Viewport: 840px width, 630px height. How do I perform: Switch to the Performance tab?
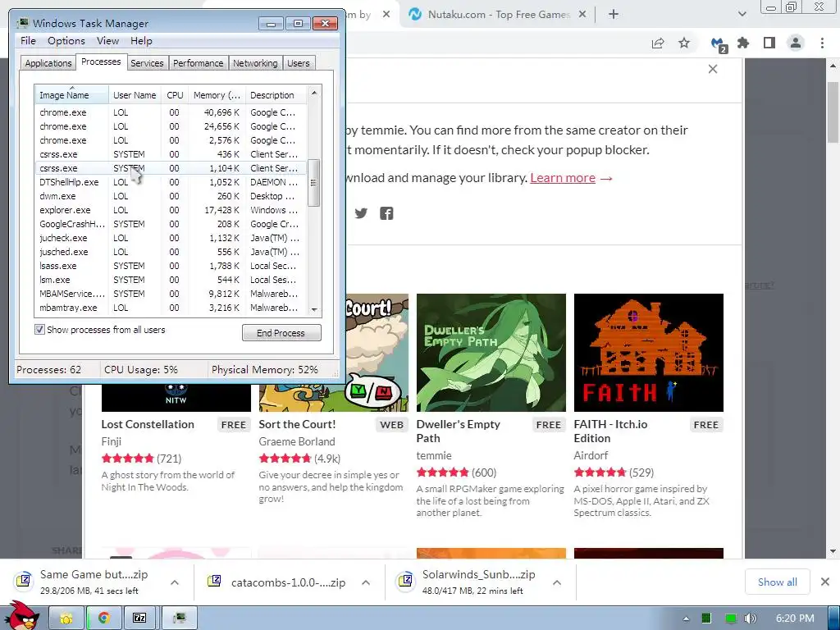[x=199, y=63]
